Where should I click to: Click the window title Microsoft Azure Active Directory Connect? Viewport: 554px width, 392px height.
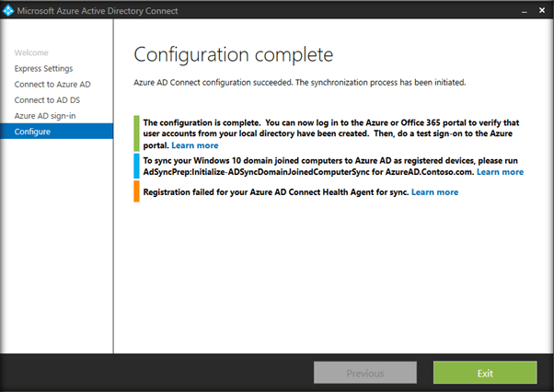pos(98,11)
